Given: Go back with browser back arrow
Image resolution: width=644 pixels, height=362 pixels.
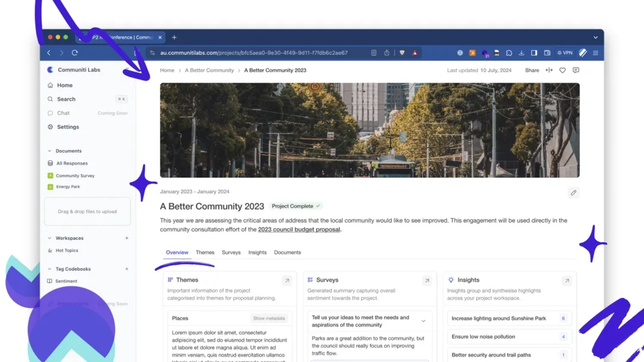Looking at the screenshot, I should (x=49, y=52).
